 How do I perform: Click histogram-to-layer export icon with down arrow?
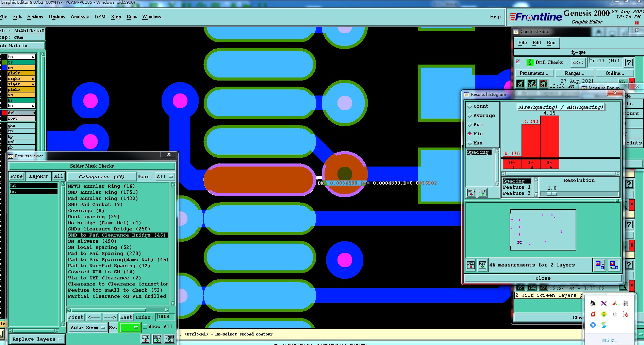pos(600,265)
